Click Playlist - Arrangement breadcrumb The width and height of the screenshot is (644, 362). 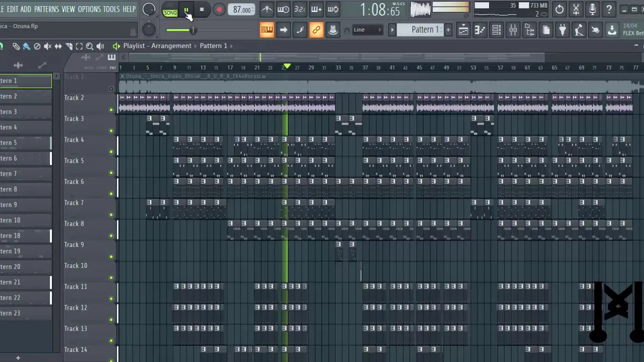coord(157,46)
